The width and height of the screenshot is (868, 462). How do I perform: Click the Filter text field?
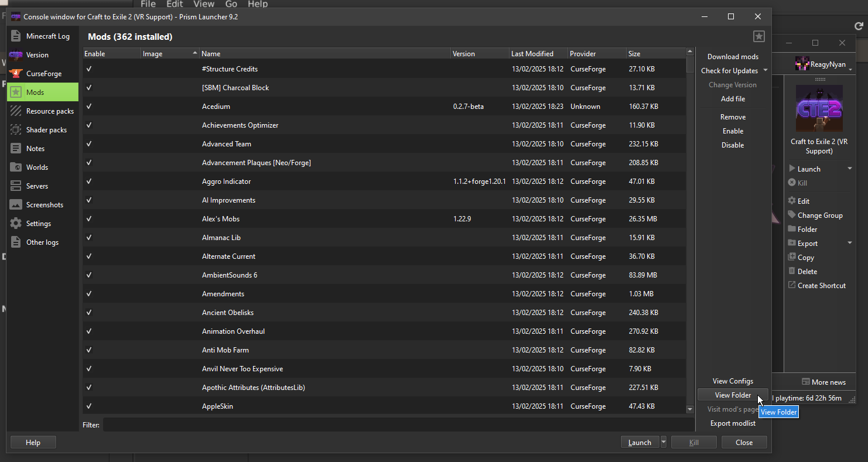tap(398, 425)
